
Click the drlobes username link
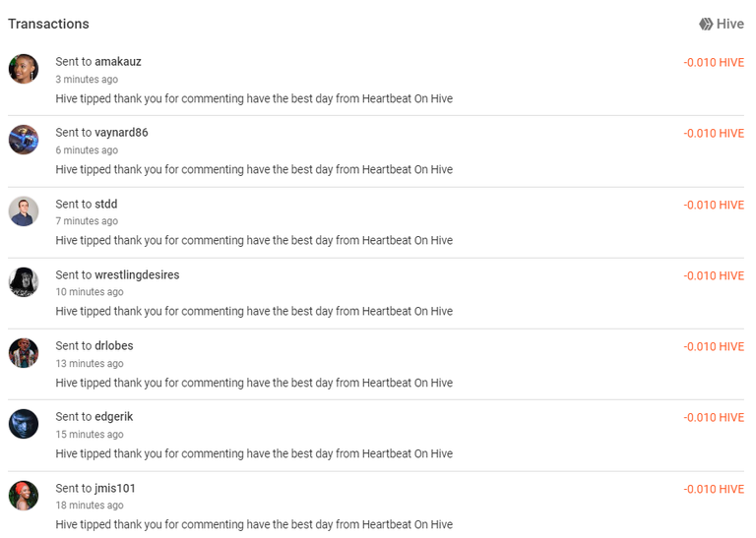click(x=114, y=346)
